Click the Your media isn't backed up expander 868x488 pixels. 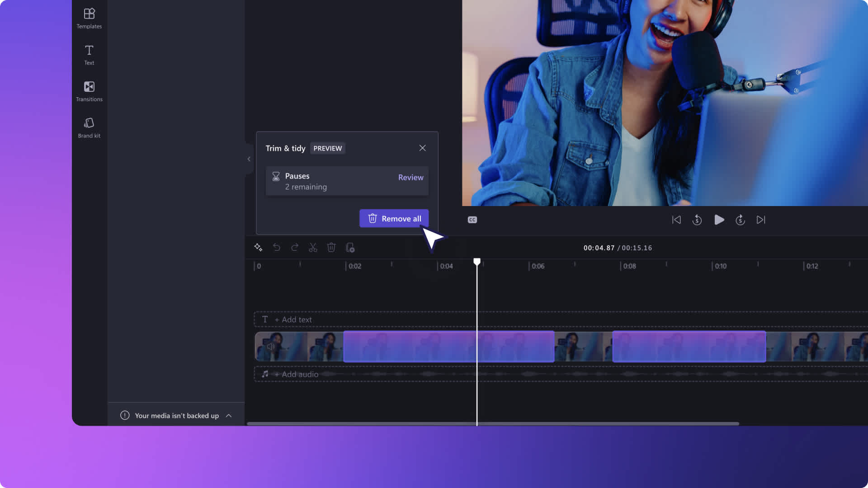(x=175, y=415)
